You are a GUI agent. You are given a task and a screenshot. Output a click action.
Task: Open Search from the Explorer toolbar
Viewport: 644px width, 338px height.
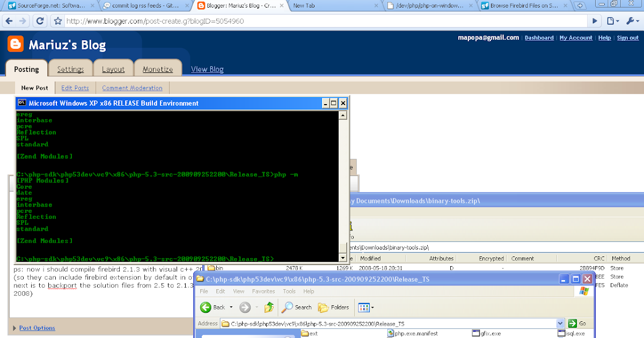click(x=296, y=307)
